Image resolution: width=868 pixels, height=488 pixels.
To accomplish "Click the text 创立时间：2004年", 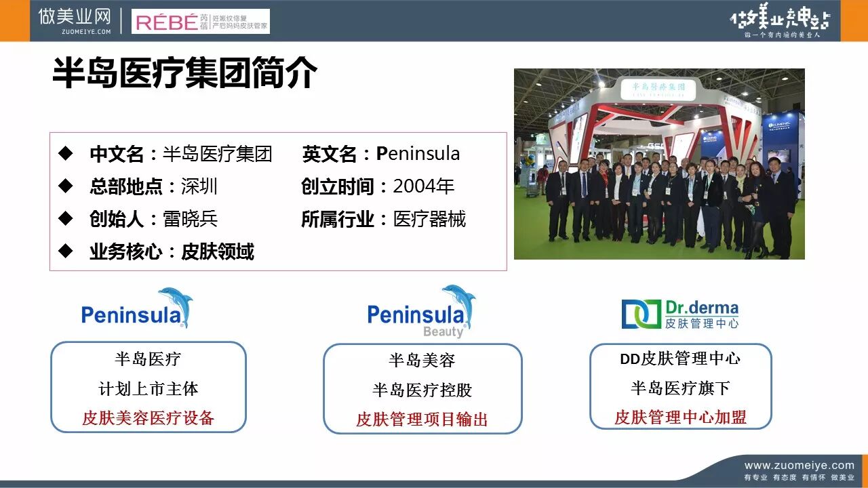I will tap(378, 186).
